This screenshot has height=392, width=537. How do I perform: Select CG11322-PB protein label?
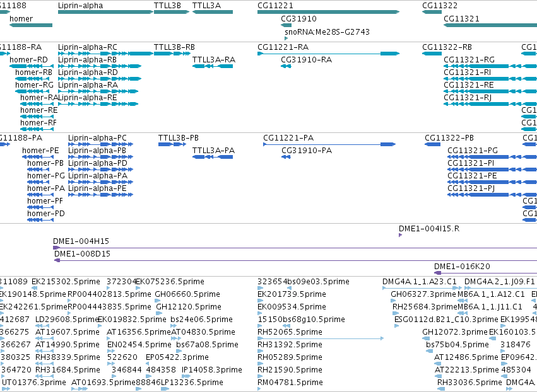click(x=449, y=138)
